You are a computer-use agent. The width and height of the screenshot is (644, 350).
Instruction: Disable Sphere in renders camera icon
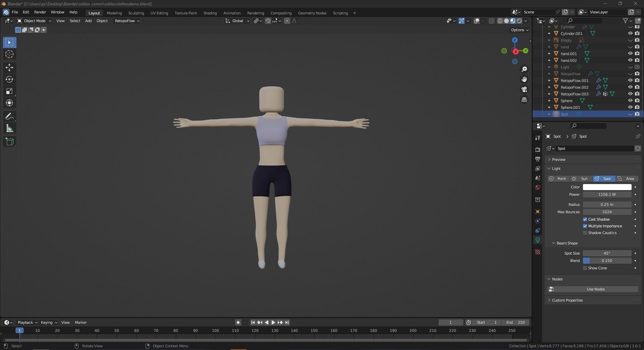637,101
